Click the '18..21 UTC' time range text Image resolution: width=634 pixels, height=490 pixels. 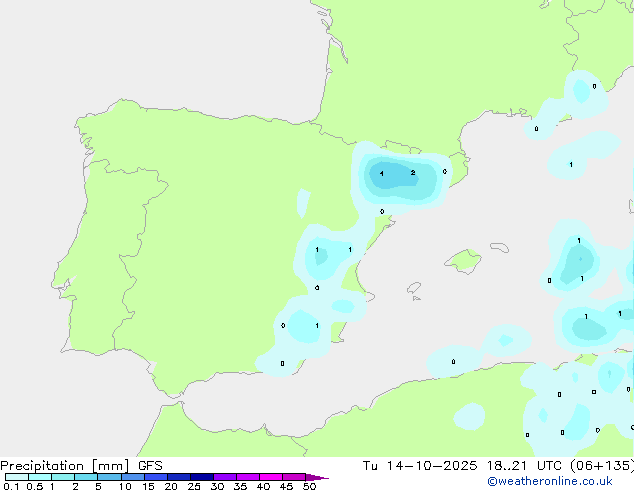(524, 466)
